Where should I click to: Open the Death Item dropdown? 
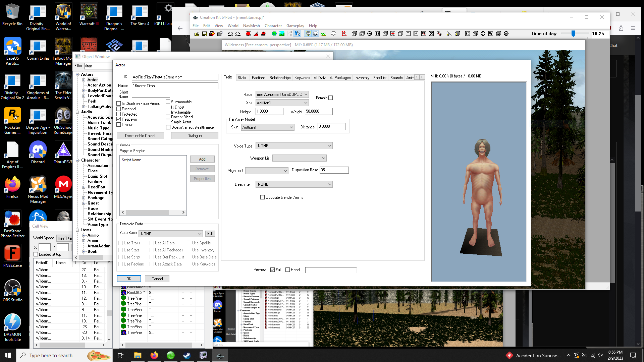pyautogui.click(x=294, y=184)
